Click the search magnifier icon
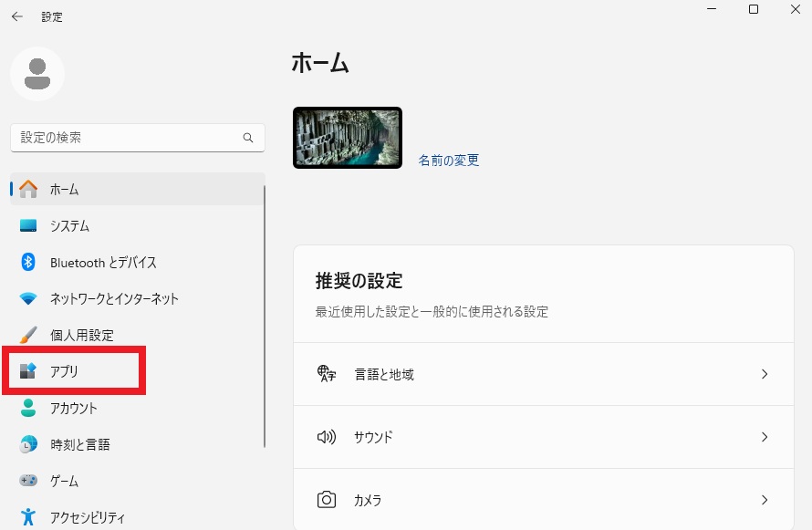The height and width of the screenshot is (530, 812). pos(248,138)
